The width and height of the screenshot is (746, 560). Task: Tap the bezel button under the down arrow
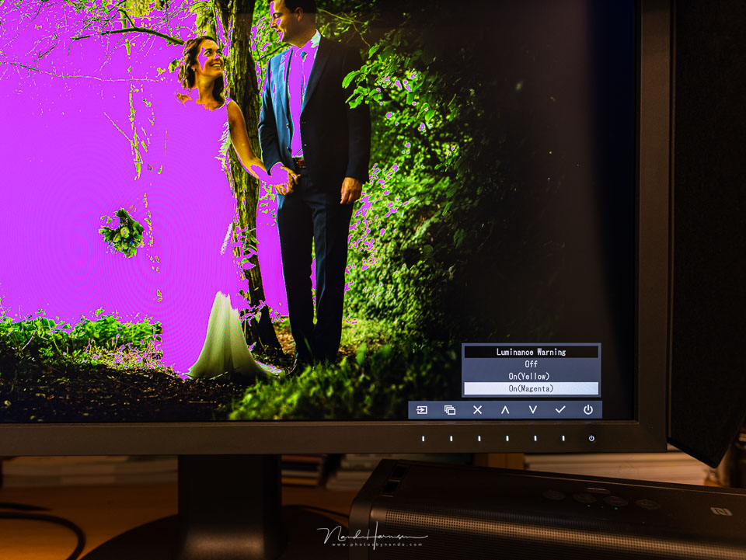click(x=535, y=438)
